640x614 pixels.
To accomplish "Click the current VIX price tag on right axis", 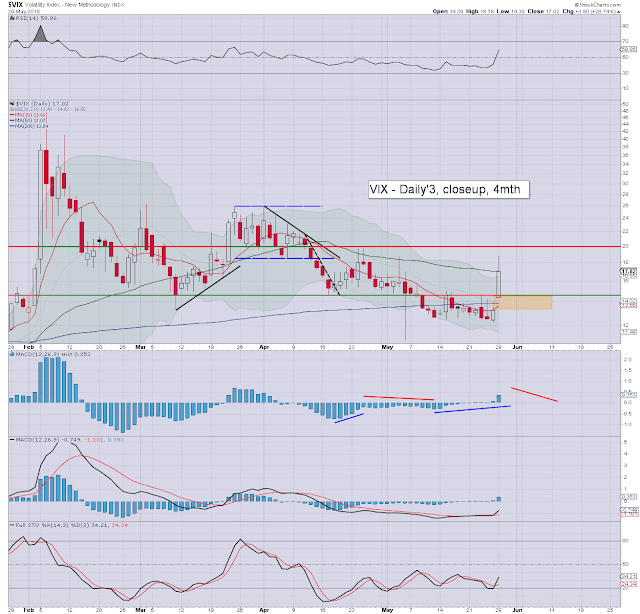I will pos(629,271).
